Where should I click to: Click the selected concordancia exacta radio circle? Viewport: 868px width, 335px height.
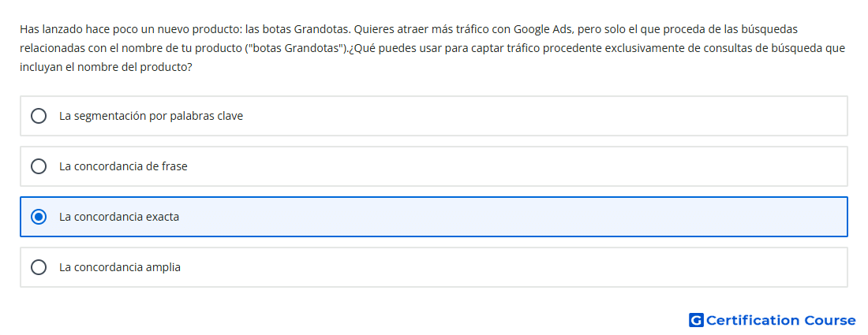pyautogui.click(x=39, y=217)
